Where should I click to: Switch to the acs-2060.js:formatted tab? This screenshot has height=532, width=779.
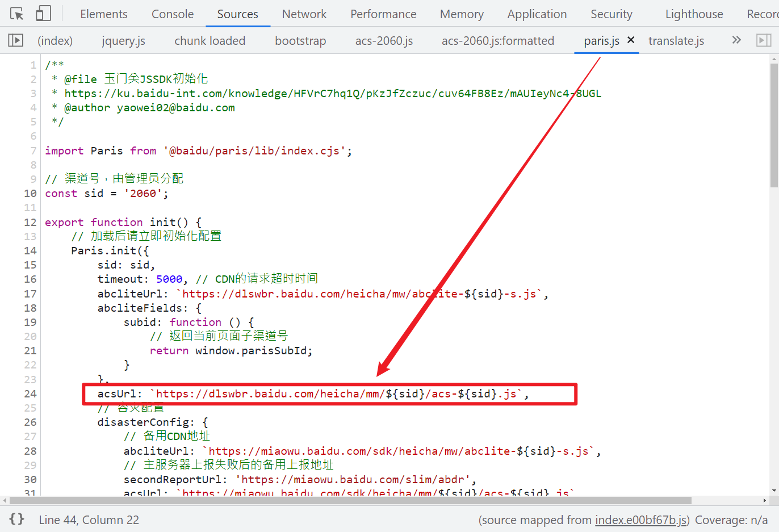497,40
